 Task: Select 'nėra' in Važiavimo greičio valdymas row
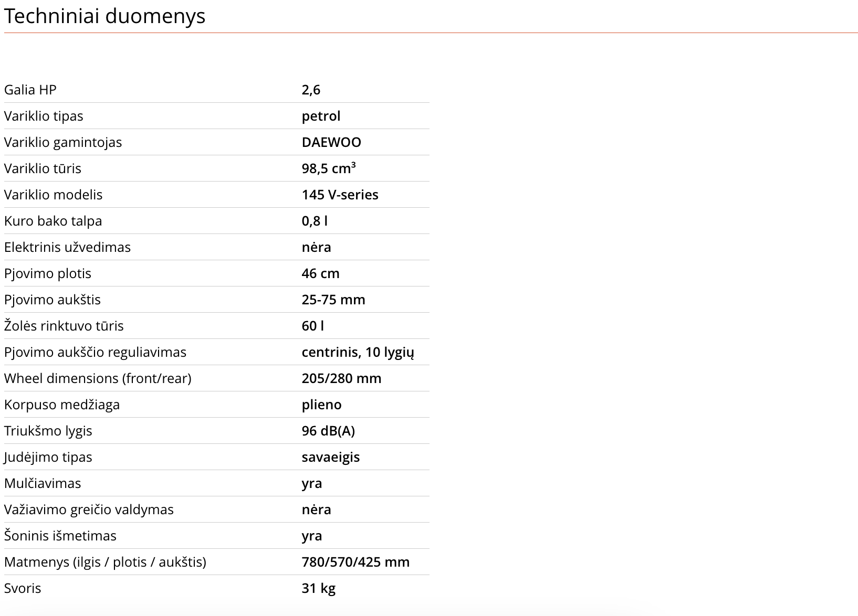pos(317,509)
